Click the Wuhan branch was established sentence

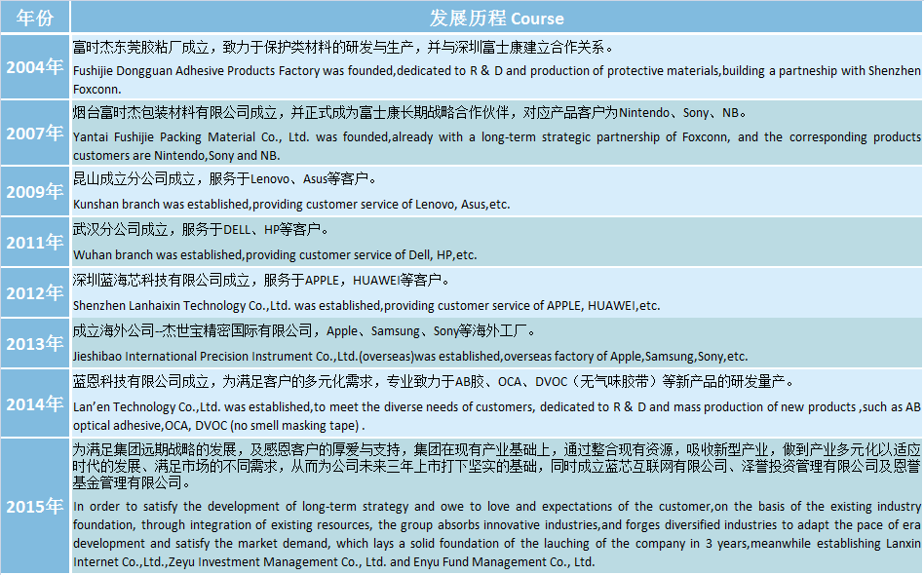(x=275, y=255)
